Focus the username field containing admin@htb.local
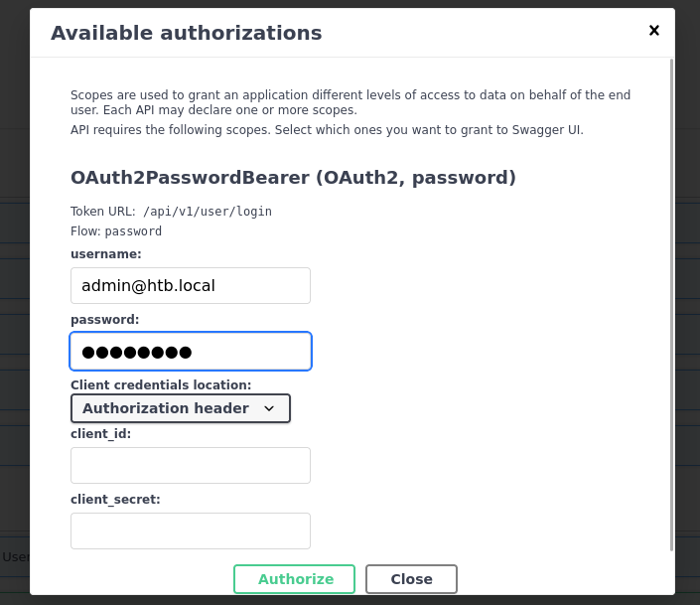 [x=191, y=285]
